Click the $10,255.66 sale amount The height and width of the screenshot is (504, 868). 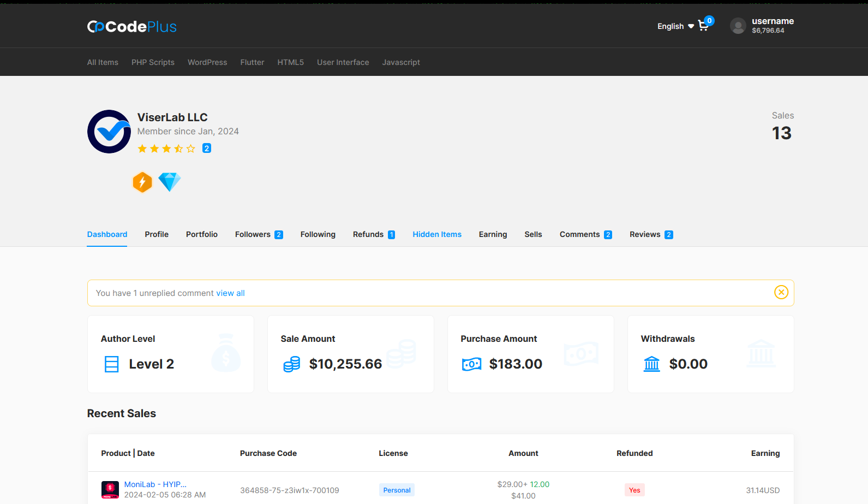[x=345, y=364]
